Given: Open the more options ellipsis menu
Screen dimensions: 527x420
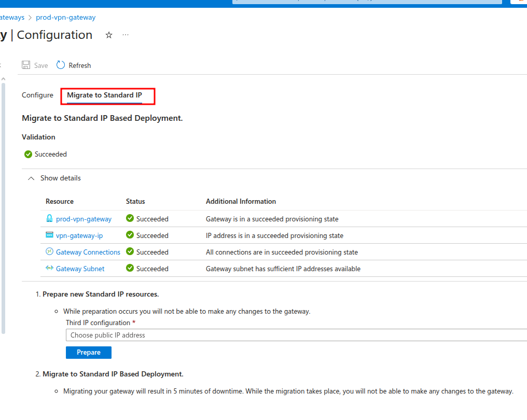Looking at the screenshot, I should pyautogui.click(x=126, y=35).
